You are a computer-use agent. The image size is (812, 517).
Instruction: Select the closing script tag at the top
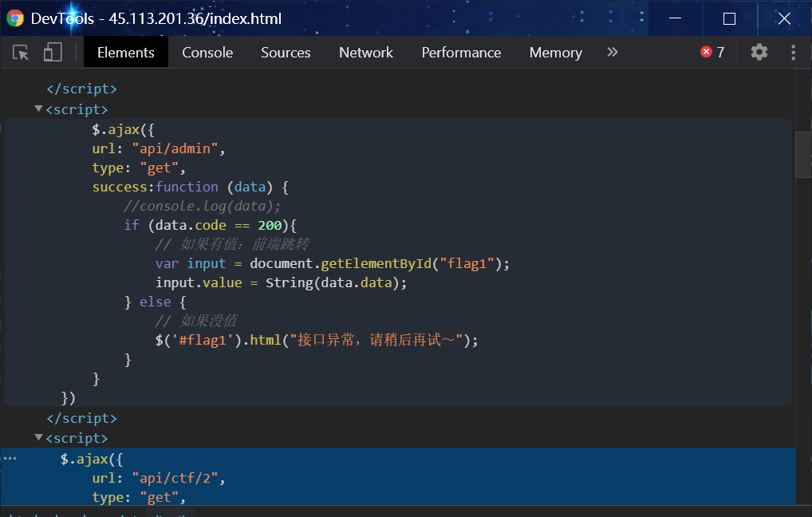pyautogui.click(x=81, y=89)
